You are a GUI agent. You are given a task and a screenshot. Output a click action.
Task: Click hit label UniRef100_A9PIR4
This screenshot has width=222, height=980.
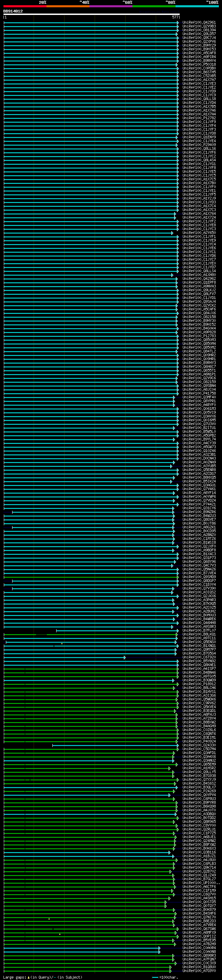pyautogui.click(x=199, y=57)
